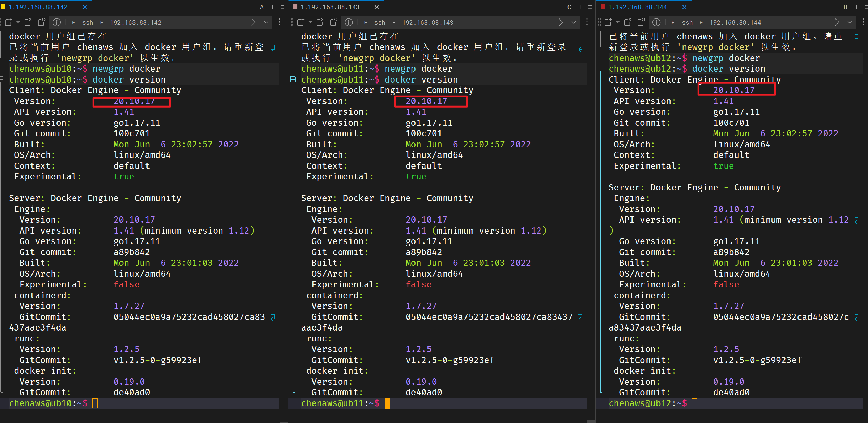Click close session icon in 192.168.88.143 toolbar
Screen dimensions: 868x423
(320, 22)
